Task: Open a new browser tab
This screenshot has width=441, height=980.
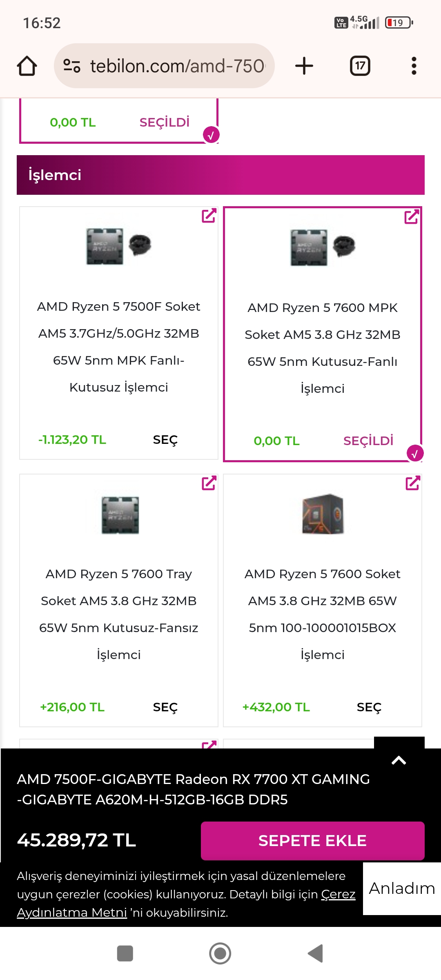Action: tap(304, 66)
